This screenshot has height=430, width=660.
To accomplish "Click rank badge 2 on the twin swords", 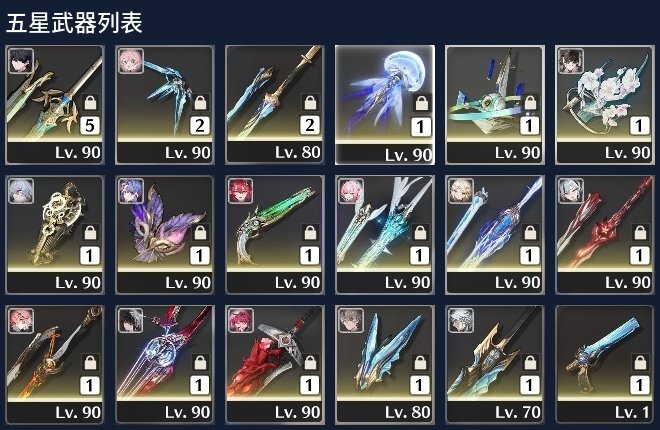I will 310,125.
